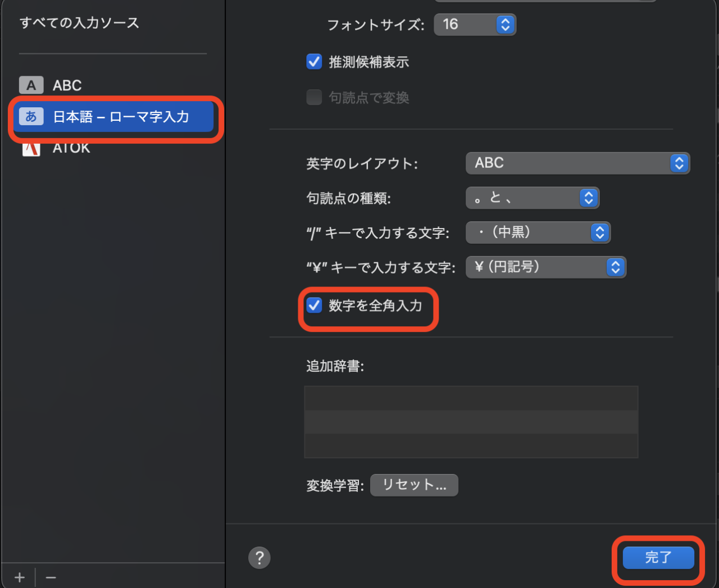Click inside the 追加辞書 list area
Viewport: 719px width, 588px height.
tap(471, 421)
